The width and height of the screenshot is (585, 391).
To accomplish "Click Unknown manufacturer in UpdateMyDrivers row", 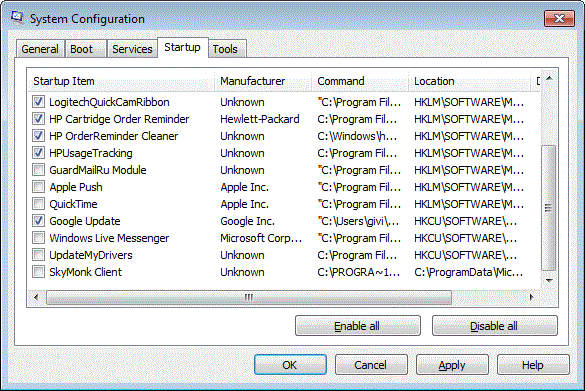I will pyautogui.click(x=242, y=255).
